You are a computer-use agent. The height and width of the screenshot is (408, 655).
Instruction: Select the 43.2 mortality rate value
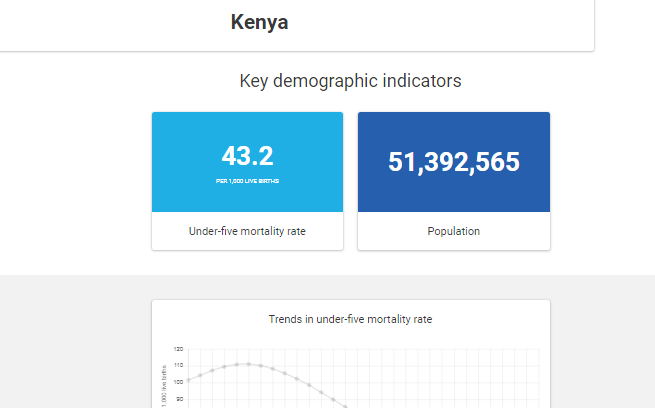point(247,156)
